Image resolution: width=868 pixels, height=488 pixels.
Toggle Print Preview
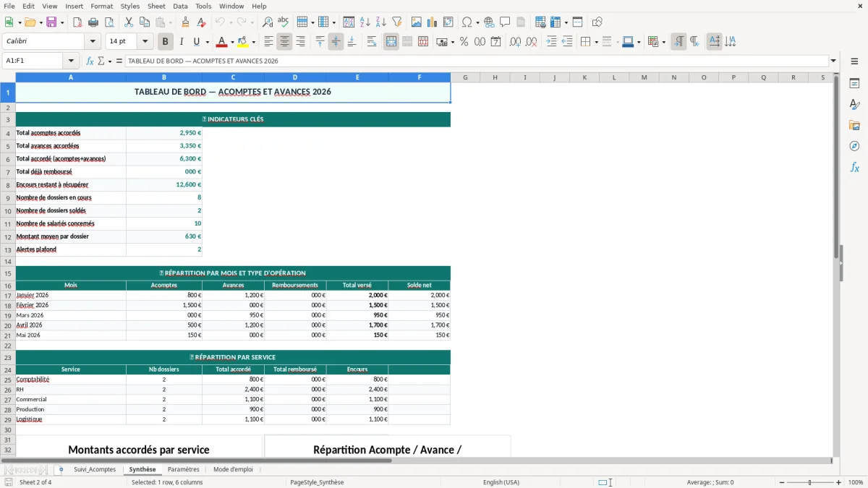[110, 22]
